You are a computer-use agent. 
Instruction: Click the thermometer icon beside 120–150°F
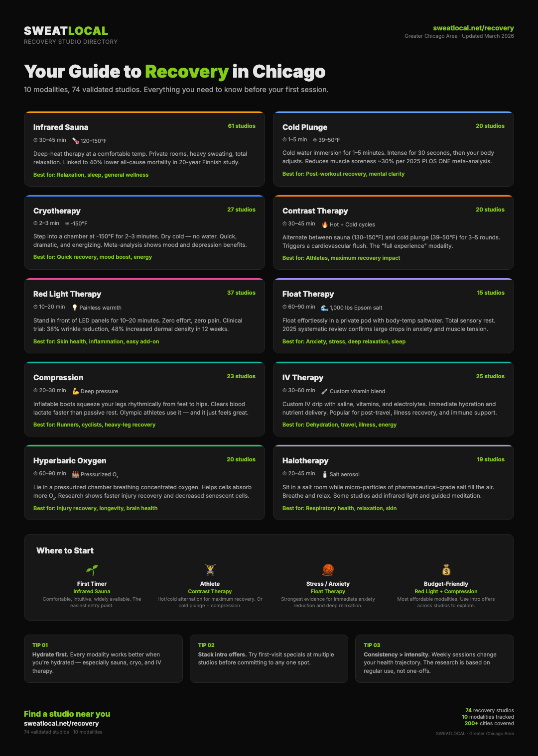click(x=76, y=141)
